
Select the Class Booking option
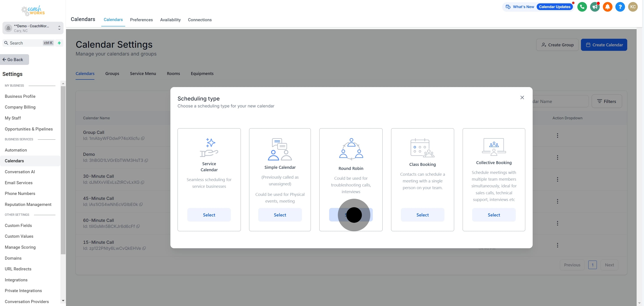(x=422, y=215)
